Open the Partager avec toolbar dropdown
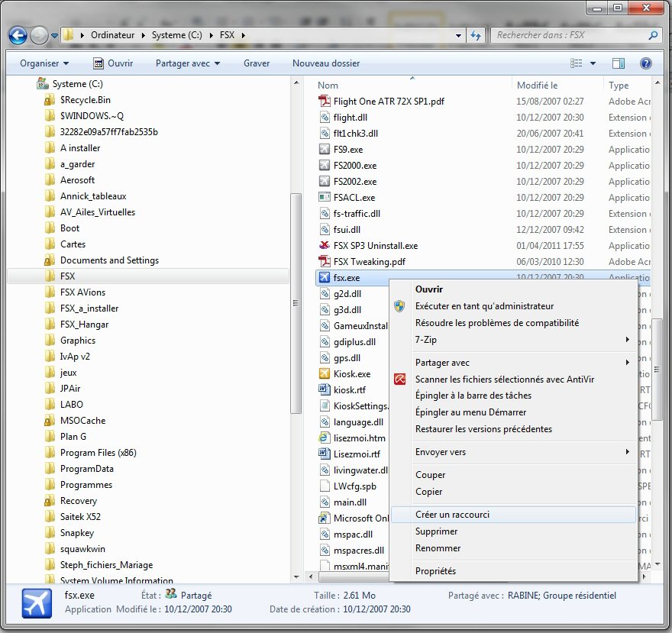 (188, 63)
